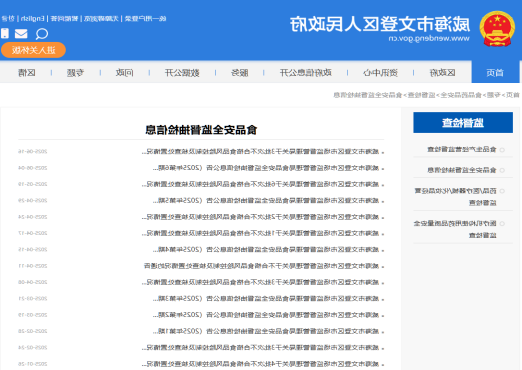Select sidebar item 食品生产经营监督检查
This screenshot has height=370, width=522.
pos(462,149)
